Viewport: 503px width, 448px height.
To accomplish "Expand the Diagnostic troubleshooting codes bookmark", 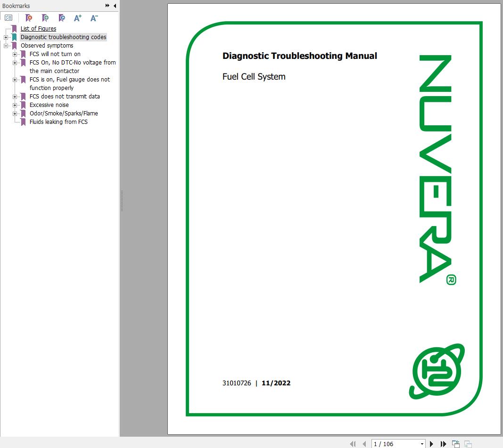I will tap(5, 37).
